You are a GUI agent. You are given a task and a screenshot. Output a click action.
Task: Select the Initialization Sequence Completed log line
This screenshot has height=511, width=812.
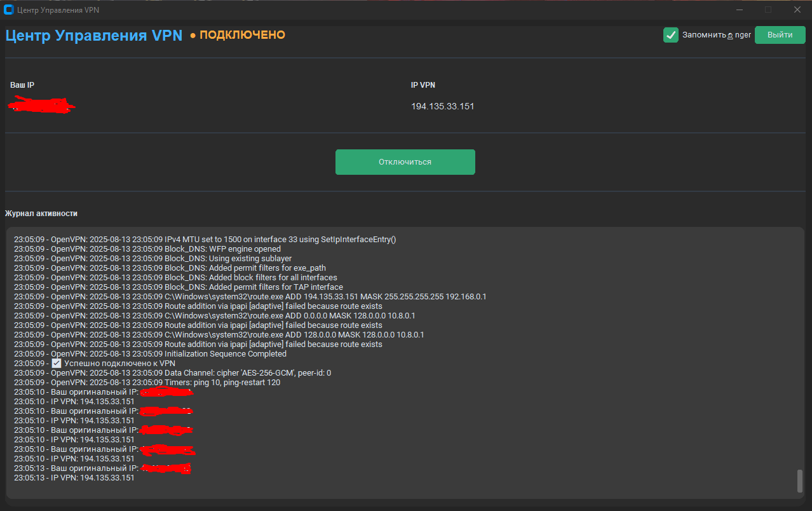151,354
